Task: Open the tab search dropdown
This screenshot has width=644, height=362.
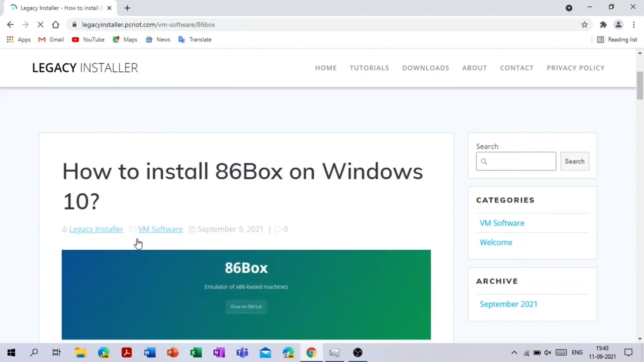Action: click(569, 8)
